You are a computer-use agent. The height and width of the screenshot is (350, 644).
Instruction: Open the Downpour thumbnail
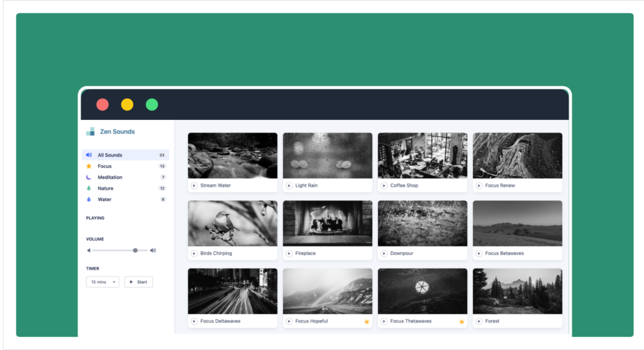422,223
